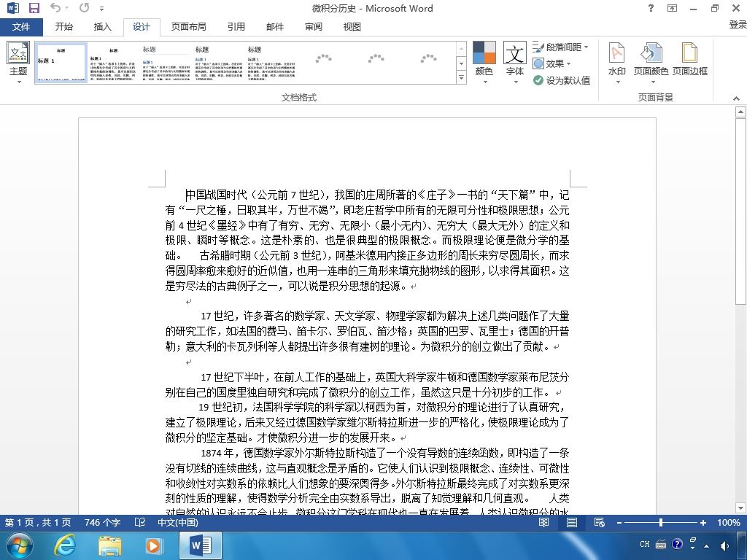This screenshot has width=747, height=560.
Task: Click word count 746 个字 in status bar
Action: click(x=102, y=522)
